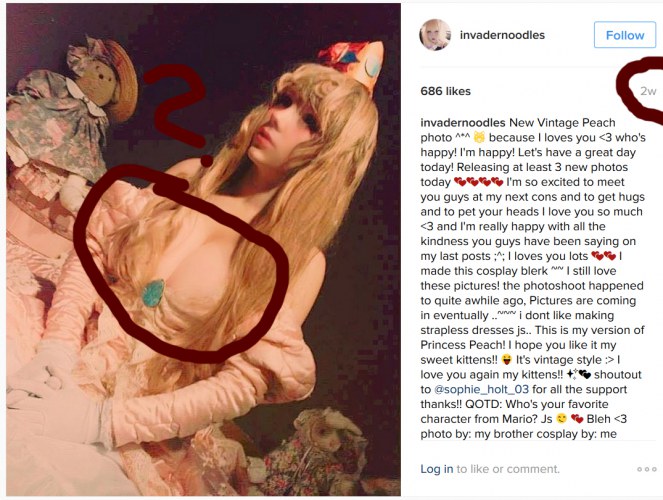Open invadernoodles username in the post header
Viewport: 663px width, 500px height.
point(502,35)
